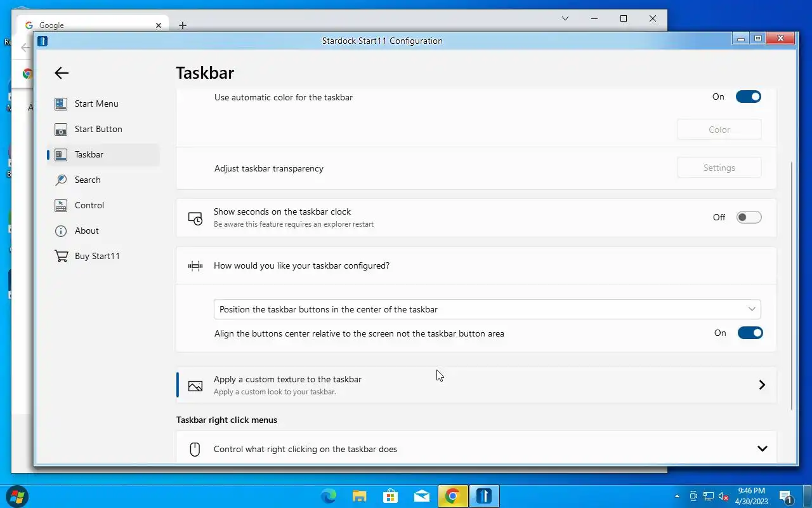Open Buy Start11 in the sidebar

click(103, 256)
